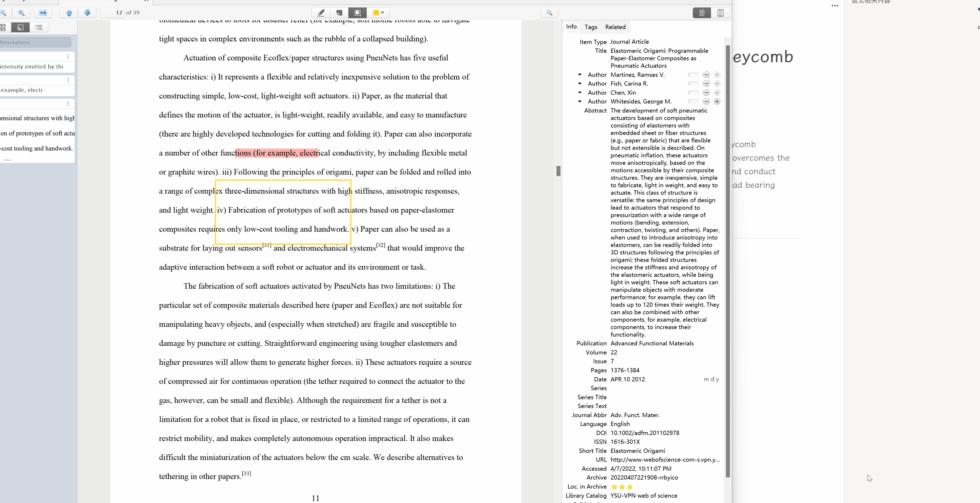Select the area annotation tool
Image resolution: width=980 pixels, height=503 pixels.
click(x=357, y=13)
